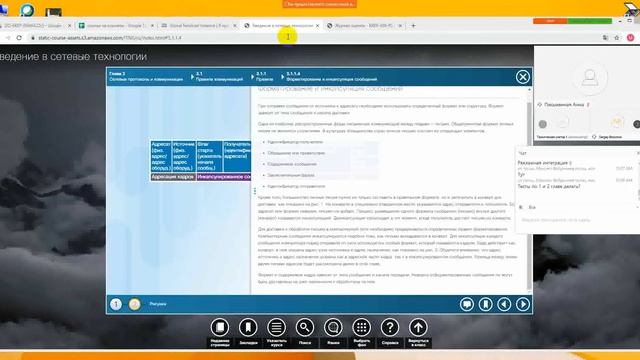Open the recent pages icon
Image resolution: width=640 pixels, height=360 pixels.
pyautogui.click(x=220, y=327)
